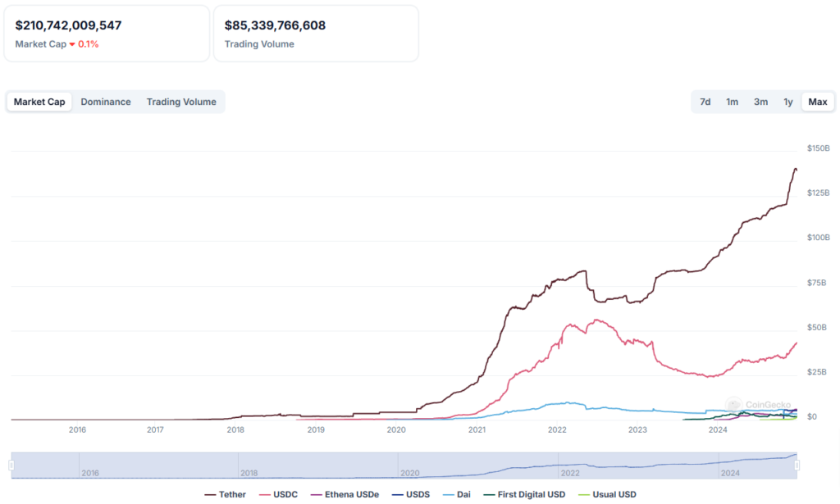Image resolution: width=840 pixels, height=504 pixels.
Task: Toggle the USDS series visibility
Action: [x=412, y=494]
